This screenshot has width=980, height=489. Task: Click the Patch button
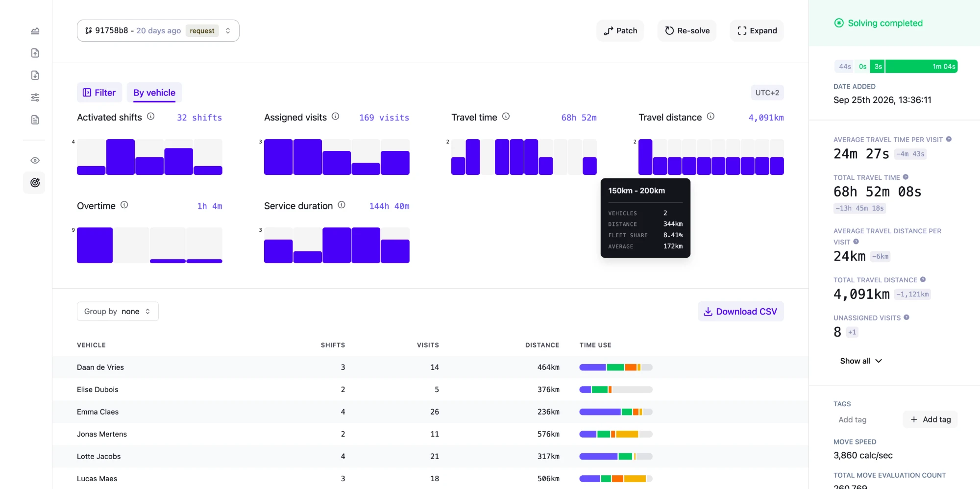click(x=620, y=30)
